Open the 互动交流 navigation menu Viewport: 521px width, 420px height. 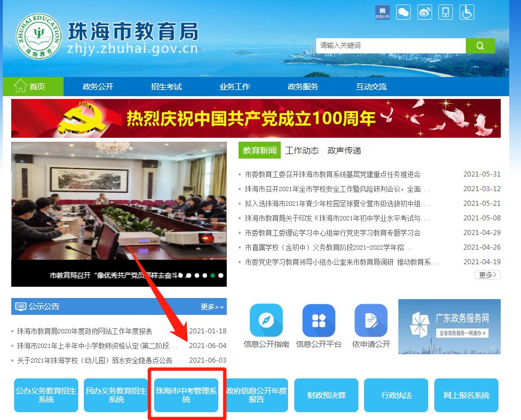371,87
